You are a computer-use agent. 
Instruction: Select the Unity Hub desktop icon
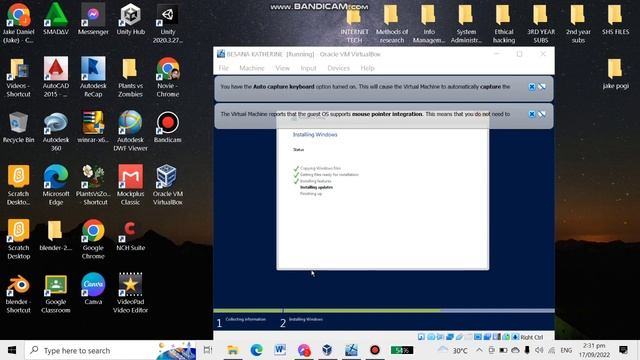(x=131, y=20)
